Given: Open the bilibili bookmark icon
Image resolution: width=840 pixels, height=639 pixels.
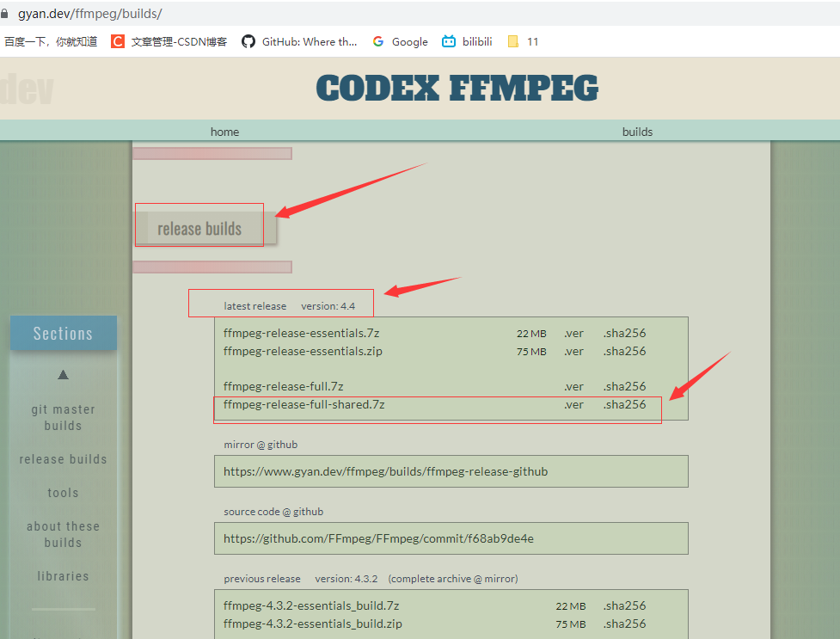Looking at the screenshot, I should (x=449, y=41).
